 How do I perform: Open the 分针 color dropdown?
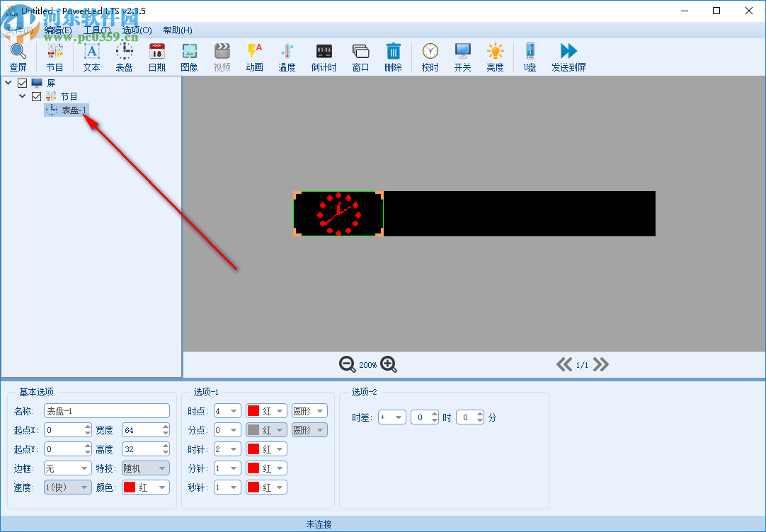point(266,468)
